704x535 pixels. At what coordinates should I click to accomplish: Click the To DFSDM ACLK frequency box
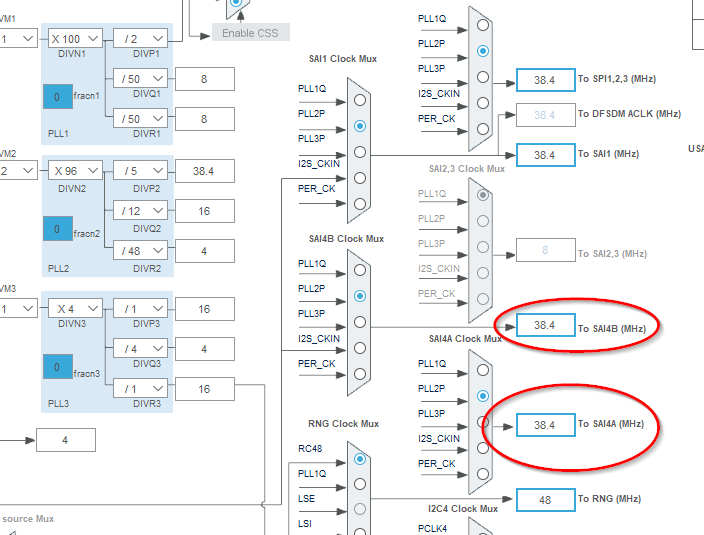[546, 115]
